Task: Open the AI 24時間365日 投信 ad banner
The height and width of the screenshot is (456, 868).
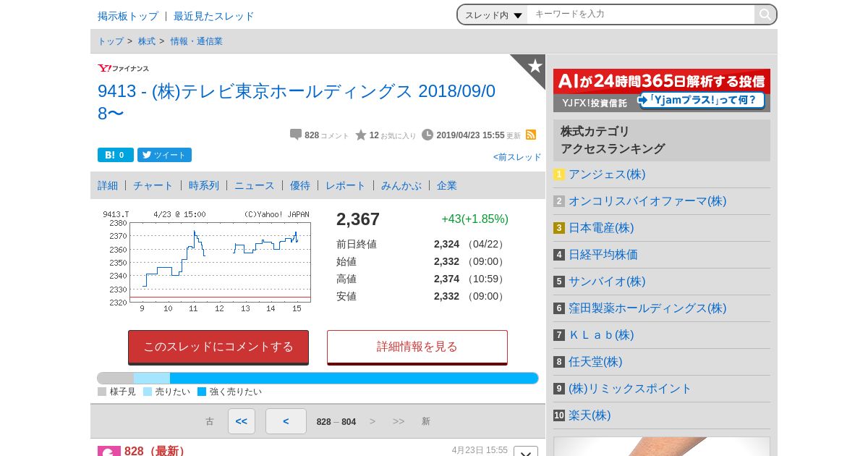Action: [x=662, y=90]
